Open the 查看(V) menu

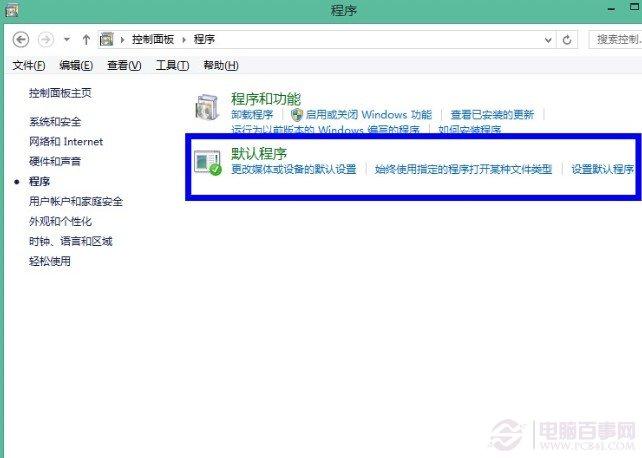click(x=124, y=65)
